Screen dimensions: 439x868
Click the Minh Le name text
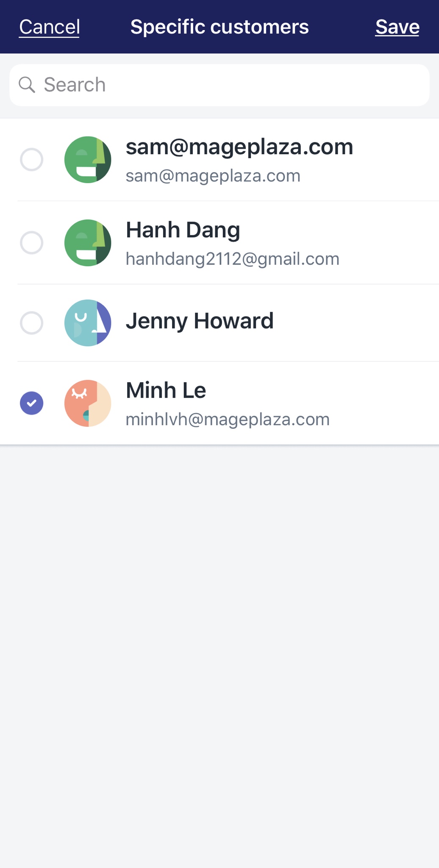[x=166, y=390]
